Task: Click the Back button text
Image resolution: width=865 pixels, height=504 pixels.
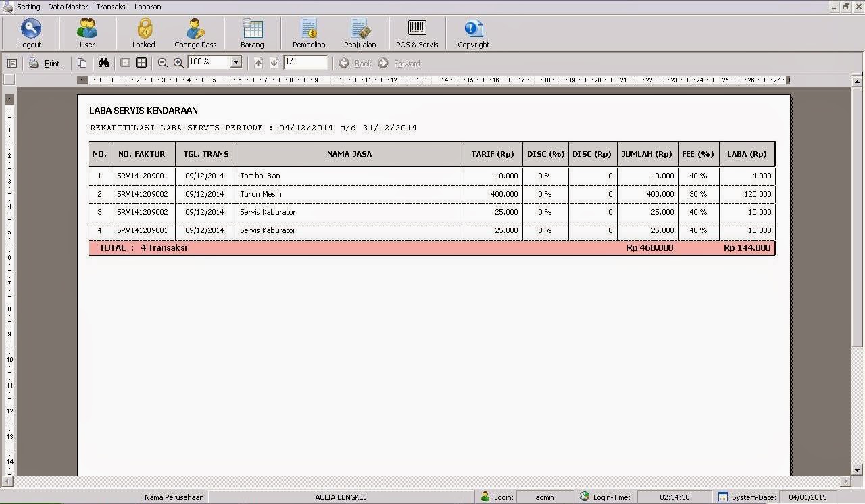Action: tap(363, 64)
